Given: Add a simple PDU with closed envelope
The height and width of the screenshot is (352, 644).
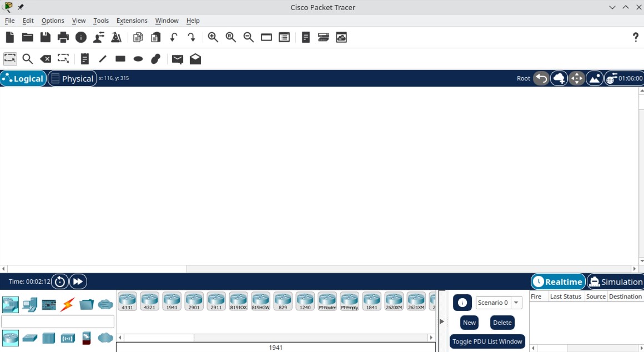Looking at the screenshot, I should [x=178, y=59].
